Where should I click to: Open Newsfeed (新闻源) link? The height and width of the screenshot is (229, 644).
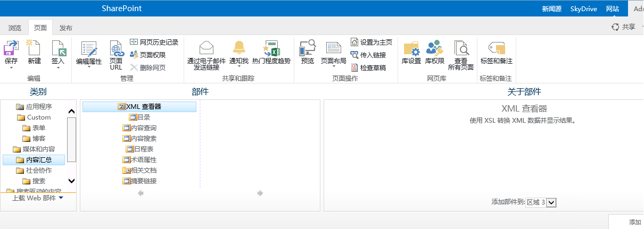tap(552, 9)
